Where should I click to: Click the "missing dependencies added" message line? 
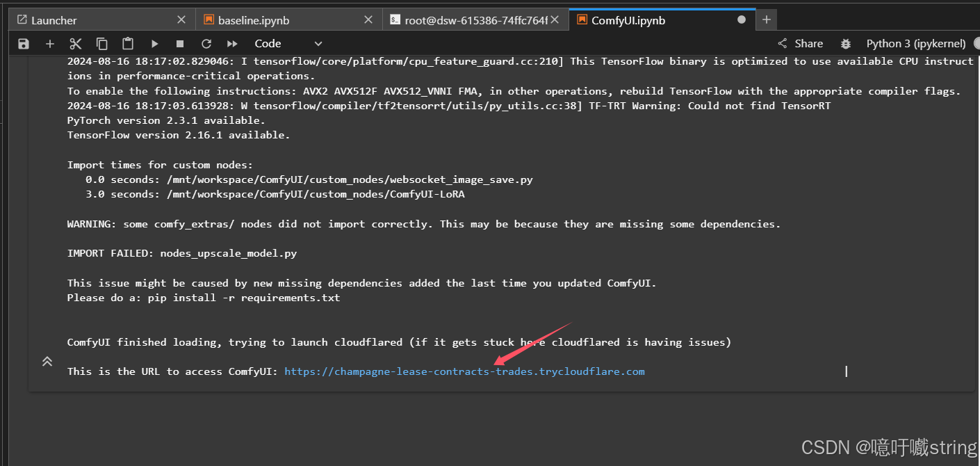coord(361,283)
